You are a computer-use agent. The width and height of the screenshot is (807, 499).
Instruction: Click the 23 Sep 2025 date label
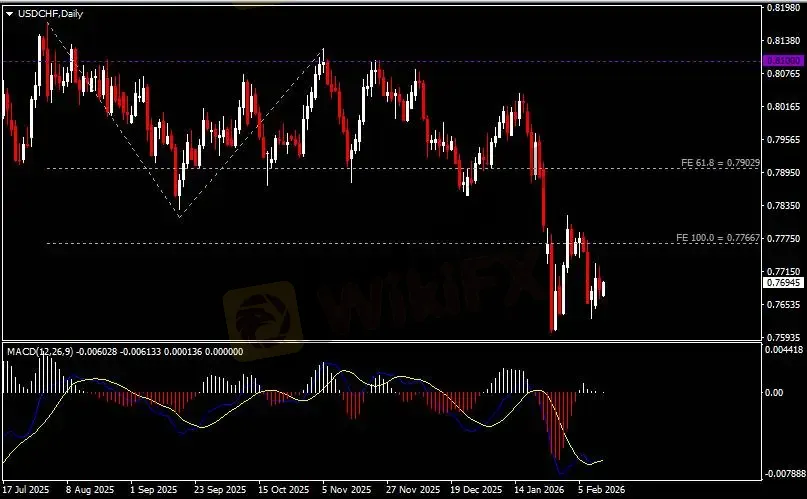(220, 489)
